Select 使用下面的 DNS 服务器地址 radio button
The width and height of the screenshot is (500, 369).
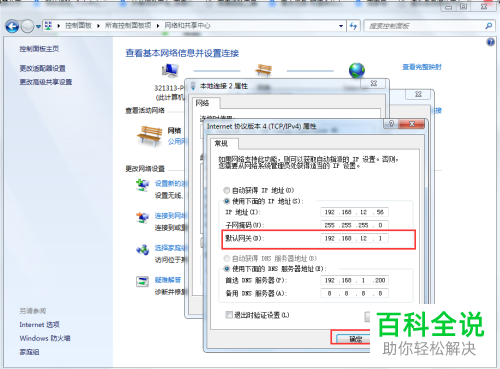(x=227, y=269)
